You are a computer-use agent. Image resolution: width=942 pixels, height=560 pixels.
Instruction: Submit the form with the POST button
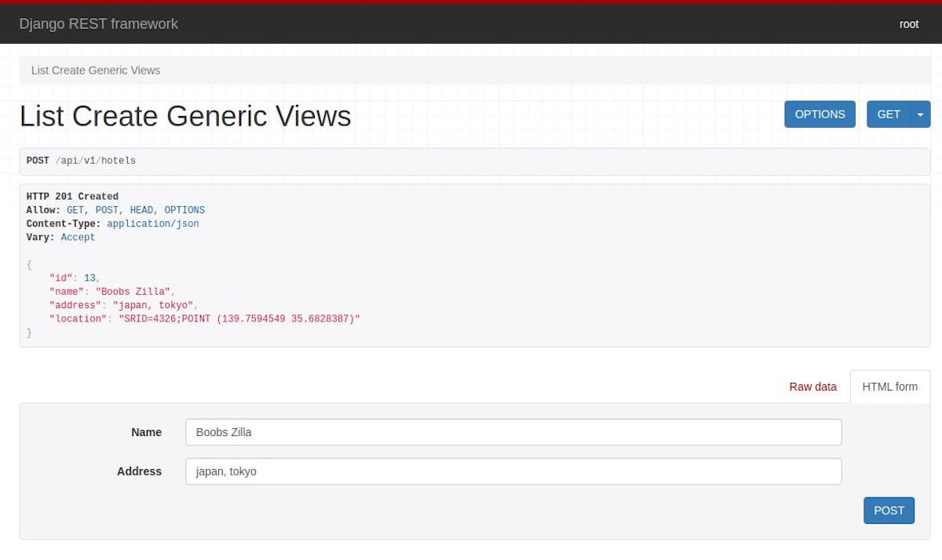(x=889, y=511)
